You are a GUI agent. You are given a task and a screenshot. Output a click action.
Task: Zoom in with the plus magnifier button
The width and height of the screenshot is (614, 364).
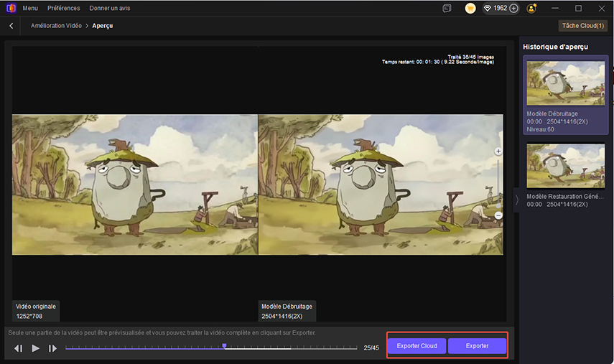(498, 151)
